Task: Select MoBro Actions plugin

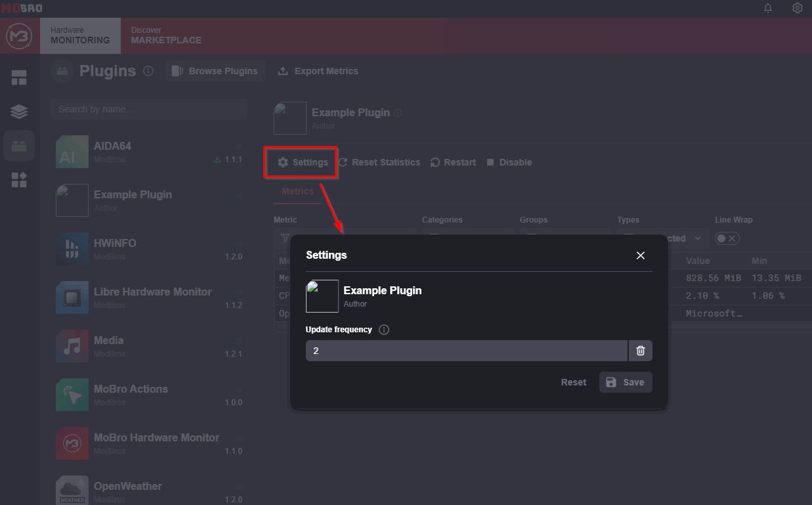Action: point(149,395)
